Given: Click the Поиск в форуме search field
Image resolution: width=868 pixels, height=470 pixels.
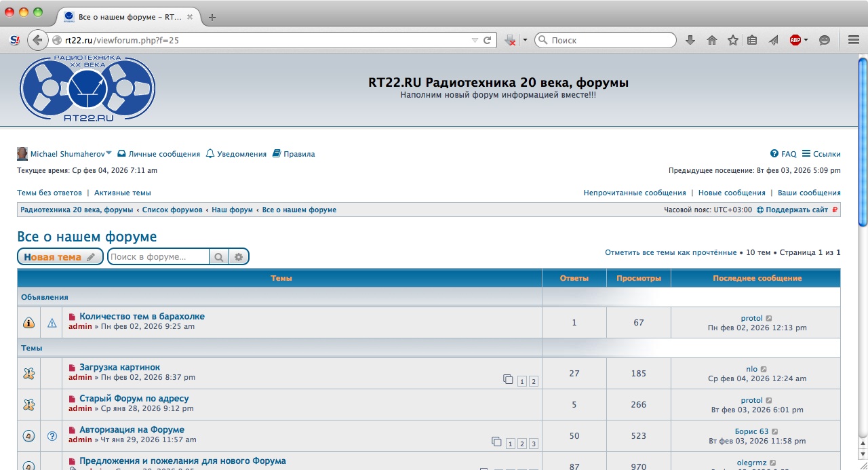Looking at the screenshot, I should 158,257.
